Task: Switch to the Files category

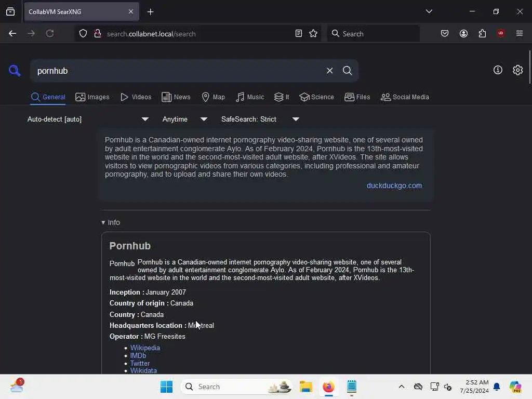Action: pyautogui.click(x=357, y=97)
